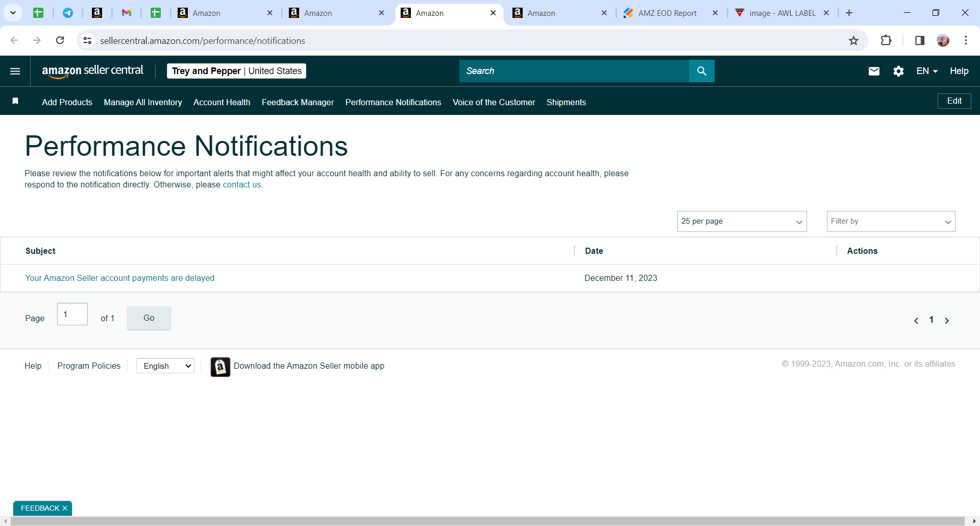Viewport: 980px width, 526px height.
Task: Open Shipments in the nav bar
Action: 567,102
